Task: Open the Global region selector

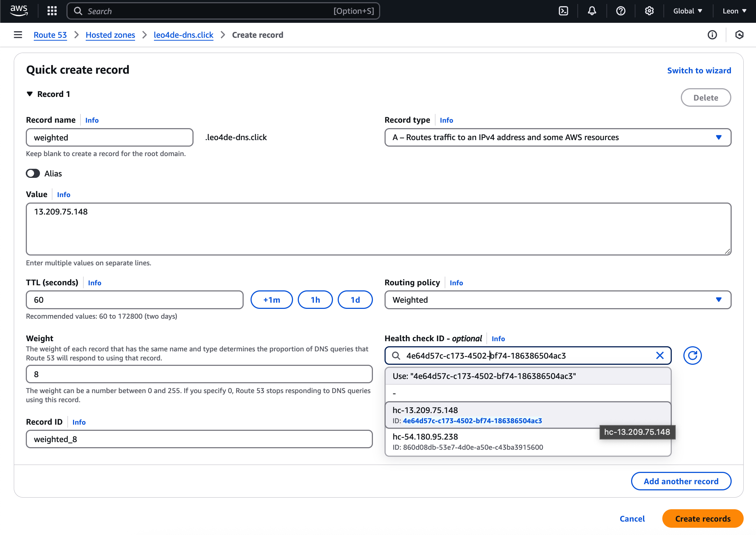Action: tap(687, 11)
